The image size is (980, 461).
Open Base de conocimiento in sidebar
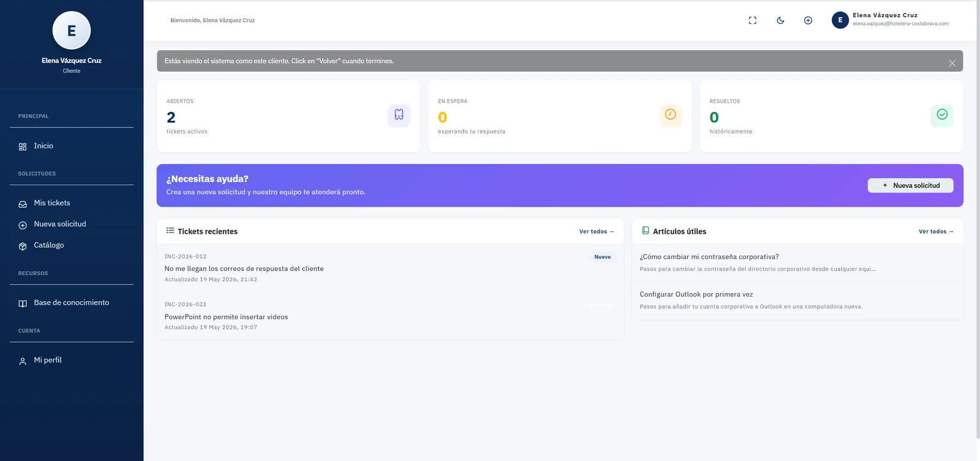(x=72, y=303)
